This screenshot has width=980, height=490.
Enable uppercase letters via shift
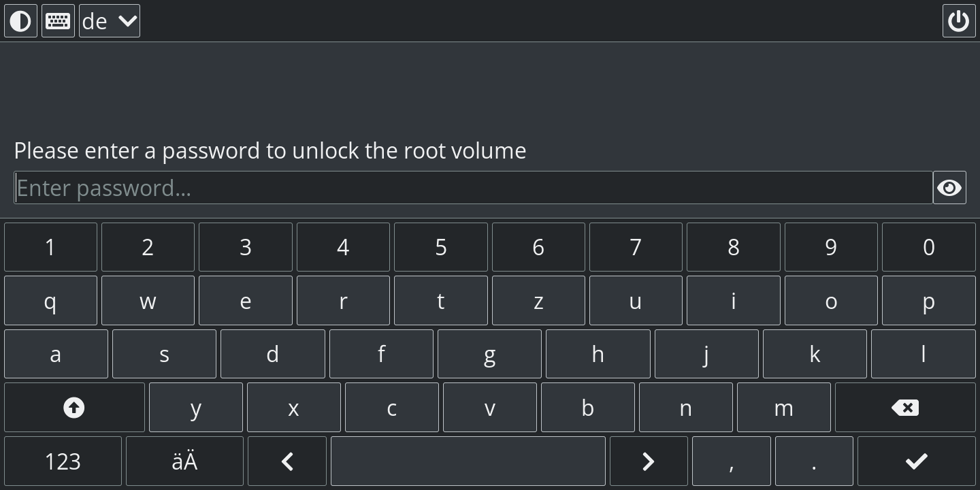coord(73,407)
